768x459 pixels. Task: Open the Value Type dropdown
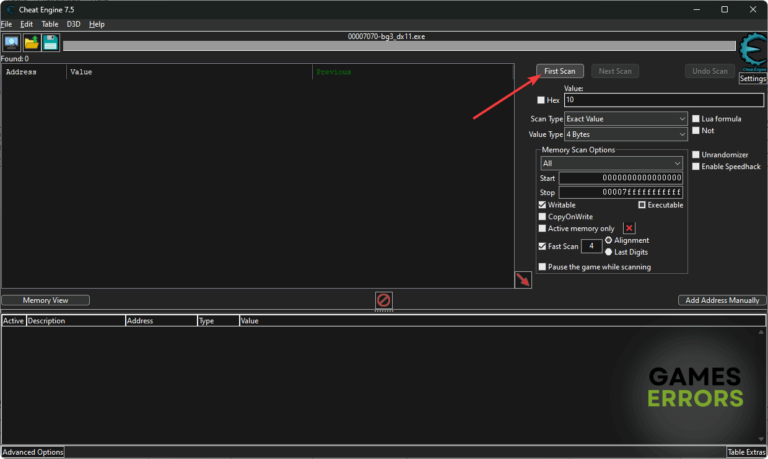[624, 134]
